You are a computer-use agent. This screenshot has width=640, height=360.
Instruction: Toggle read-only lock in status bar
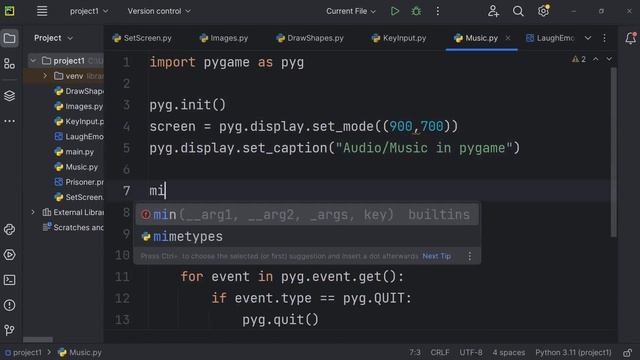tap(628, 353)
